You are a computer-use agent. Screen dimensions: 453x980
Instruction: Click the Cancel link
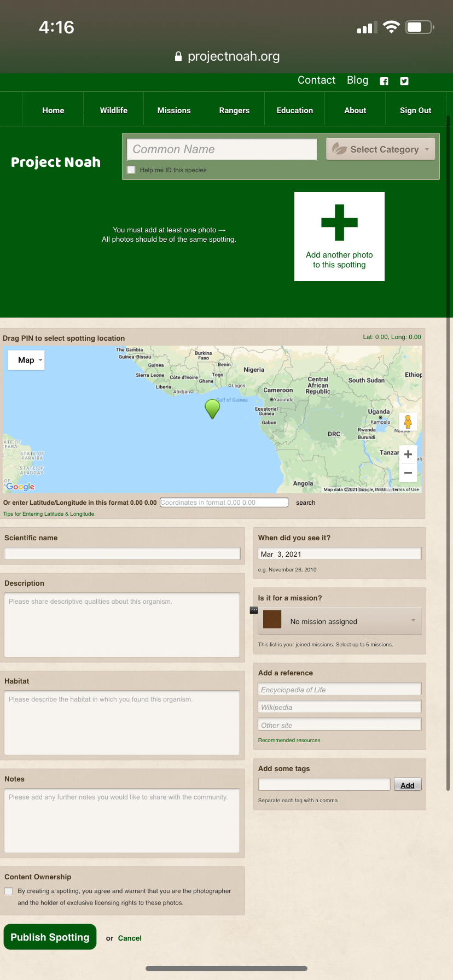click(130, 938)
